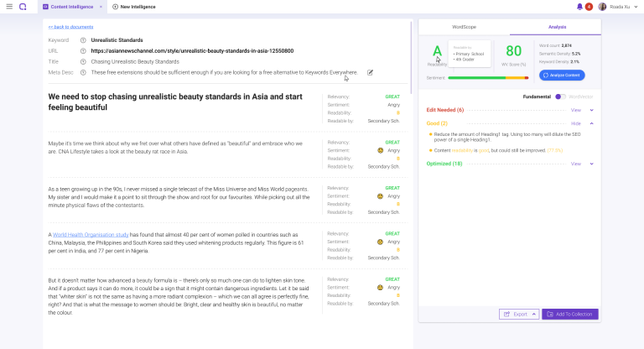Toggle between Fundamental and WordVector
Image resolution: width=644 pixels, height=349 pixels.
[559, 96]
